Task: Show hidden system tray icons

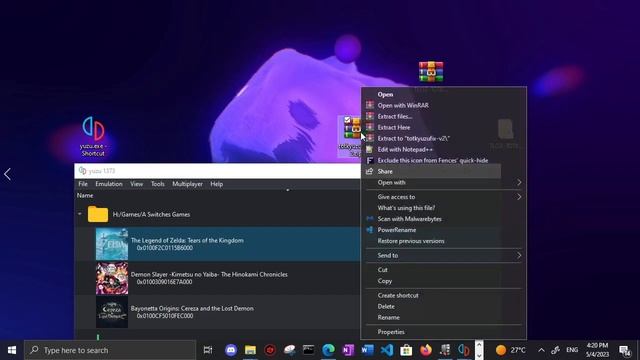Action: pyautogui.click(x=541, y=350)
